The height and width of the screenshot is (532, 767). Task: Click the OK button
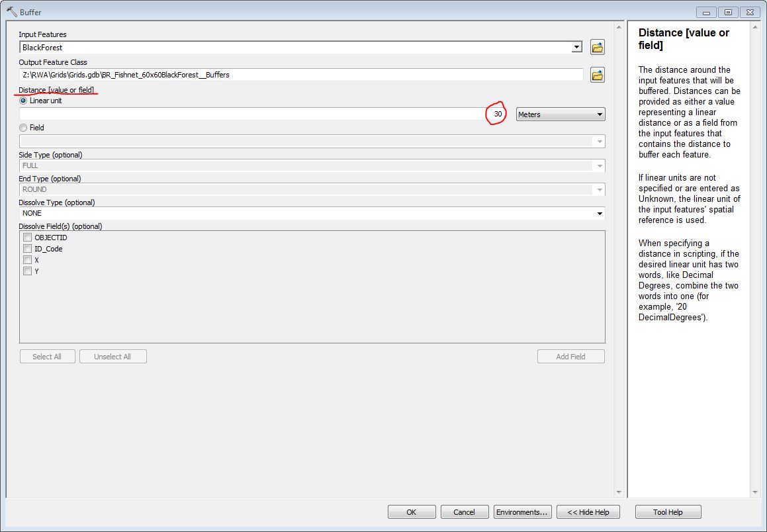point(412,512)
